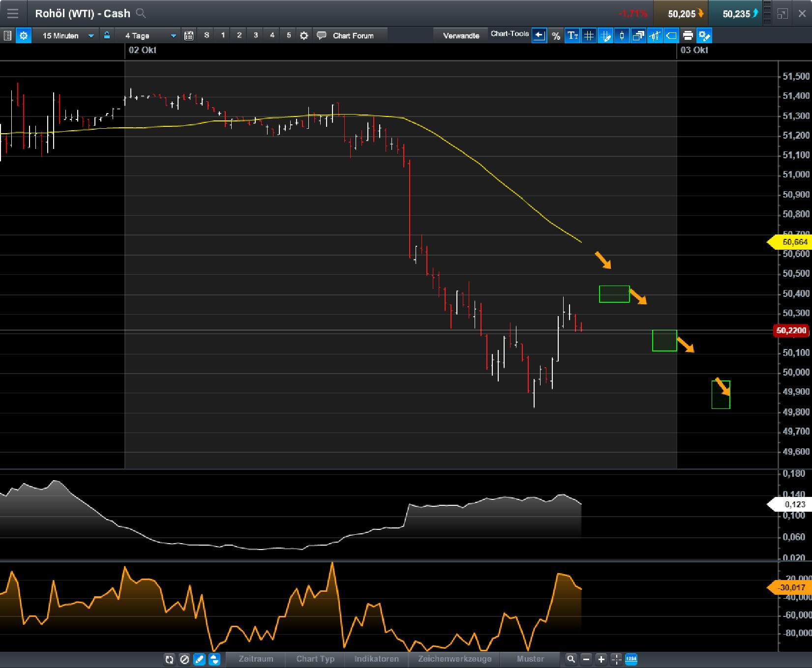This screenshot has width=812, height=668.
Task: Toggle the chart lock padlock
Action: point(106,35)
